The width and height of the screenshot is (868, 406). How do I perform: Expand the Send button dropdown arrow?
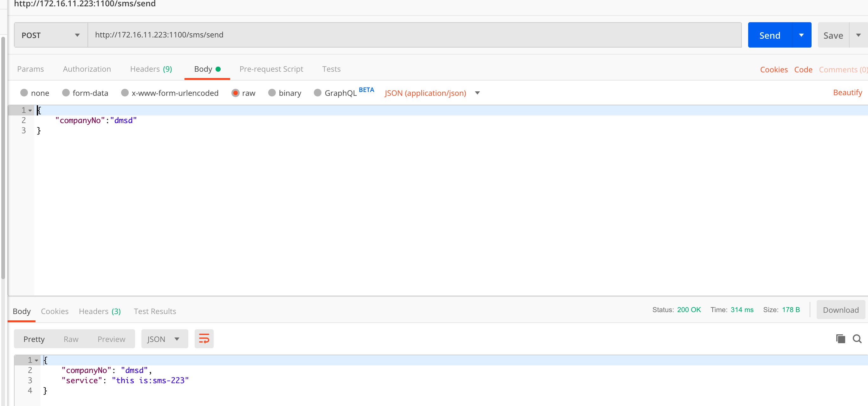click(x=801, y=35)
